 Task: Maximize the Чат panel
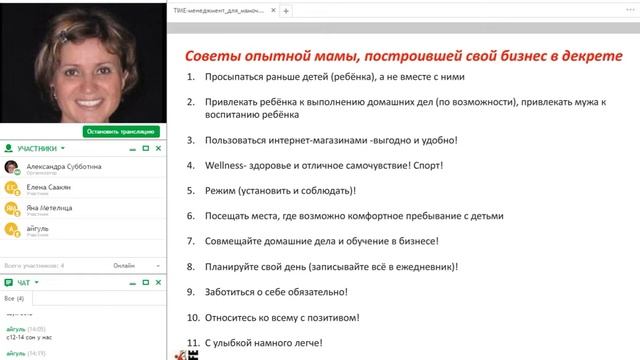pos(146,282)
